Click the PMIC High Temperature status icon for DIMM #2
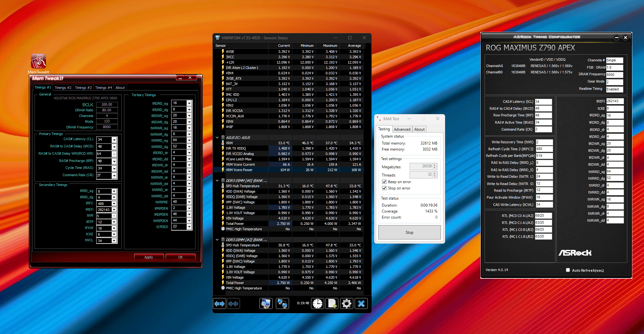Viewport: 644px width, 334px height. click(223, 288)
